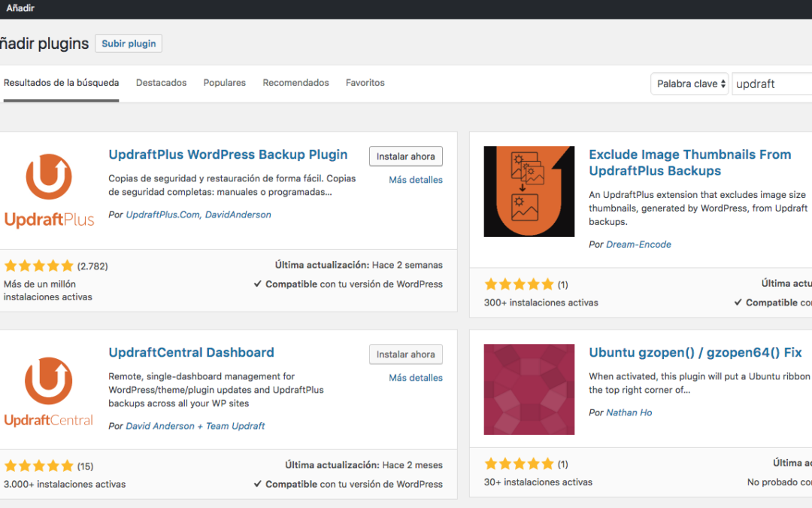Open the Favoritos tab

pyautogui.click(x=365, y=83)
